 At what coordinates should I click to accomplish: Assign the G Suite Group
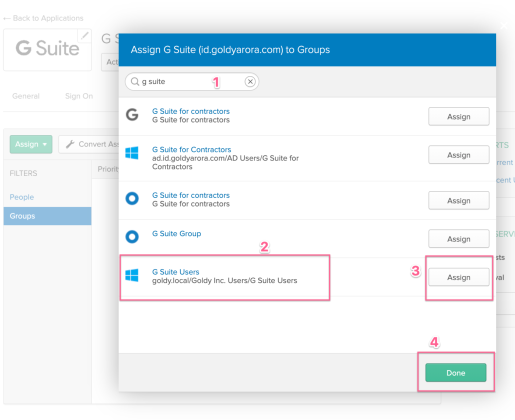click(459, 239)
